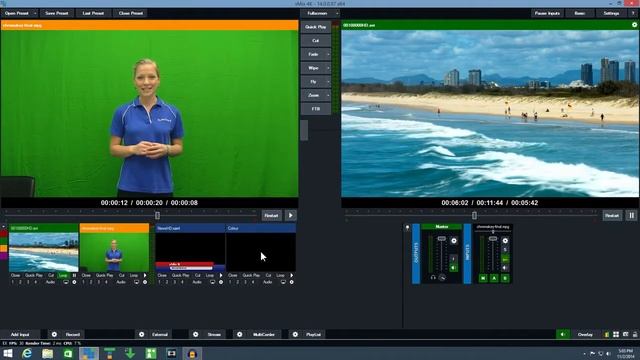Image resolution: width=640 pixels, height=360 pixels.
Task: Open External output settings gear
Action: click(x=142, y=334)
